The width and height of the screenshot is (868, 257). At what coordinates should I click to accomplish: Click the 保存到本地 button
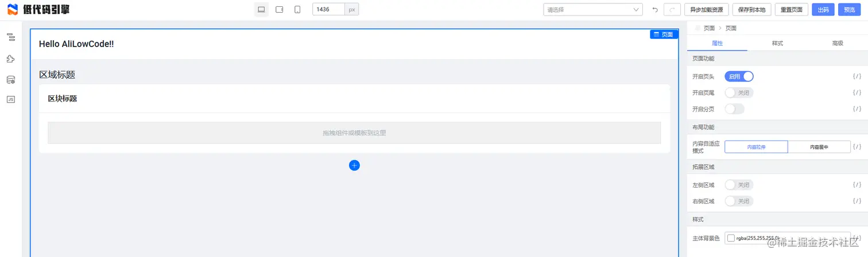click(751, 10)
